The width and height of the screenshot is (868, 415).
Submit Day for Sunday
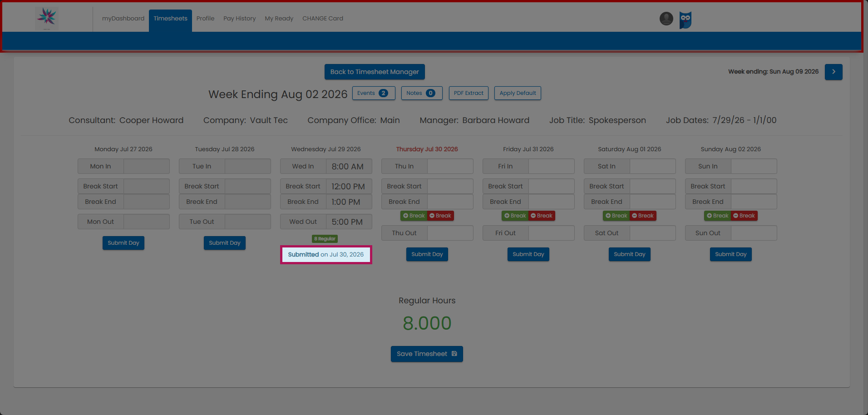[731, 254]
